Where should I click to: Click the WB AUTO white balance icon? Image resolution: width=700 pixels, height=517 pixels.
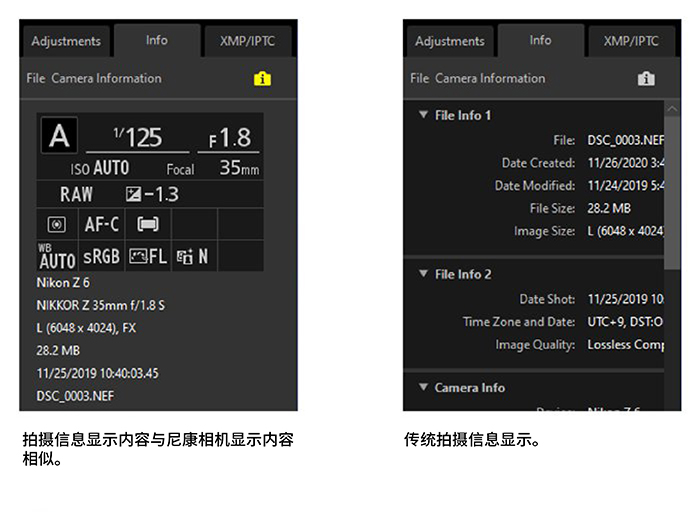coord(57,256)
